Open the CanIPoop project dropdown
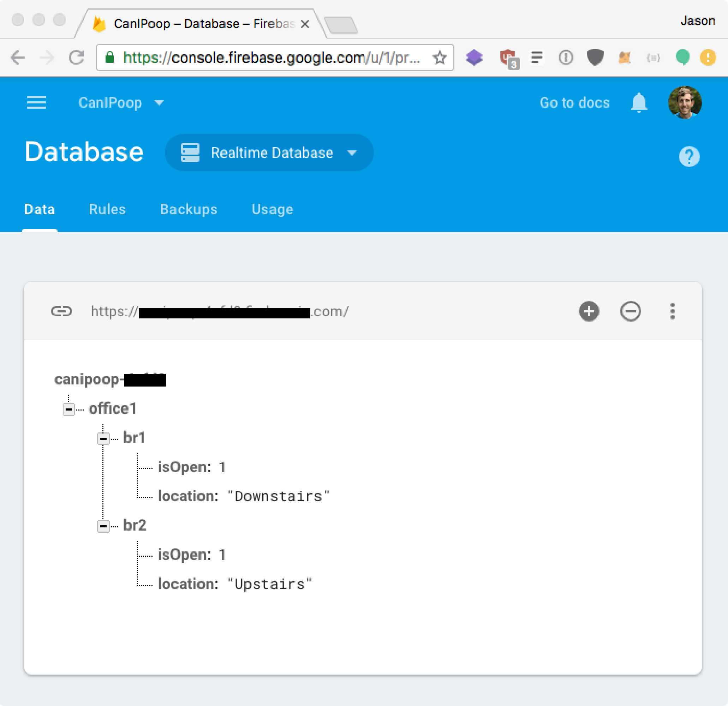The width and height of the screenshot is (728, 706). tap(121, 102)
